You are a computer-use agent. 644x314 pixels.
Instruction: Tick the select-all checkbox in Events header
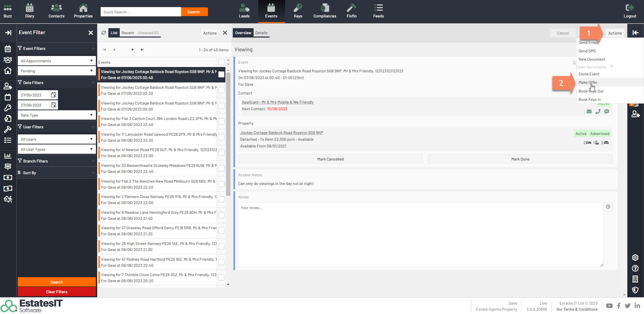tap(221, 62)
